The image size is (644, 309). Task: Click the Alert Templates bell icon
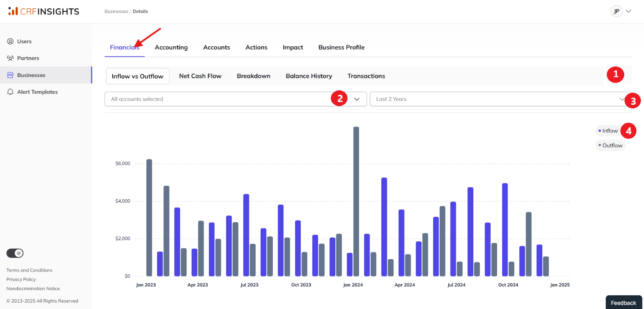[x=10, y=92]
